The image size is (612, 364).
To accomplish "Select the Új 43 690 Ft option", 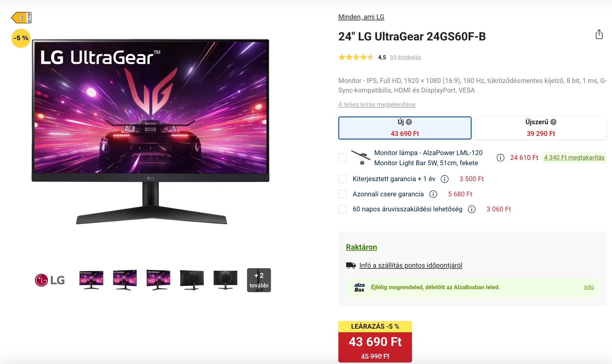I will point(405,128).
